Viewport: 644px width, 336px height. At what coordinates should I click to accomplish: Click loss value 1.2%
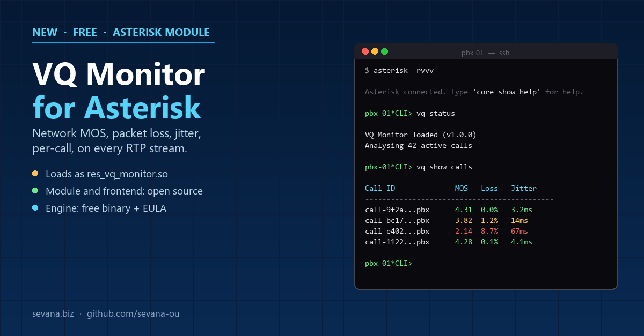click(x=489, y=220)
